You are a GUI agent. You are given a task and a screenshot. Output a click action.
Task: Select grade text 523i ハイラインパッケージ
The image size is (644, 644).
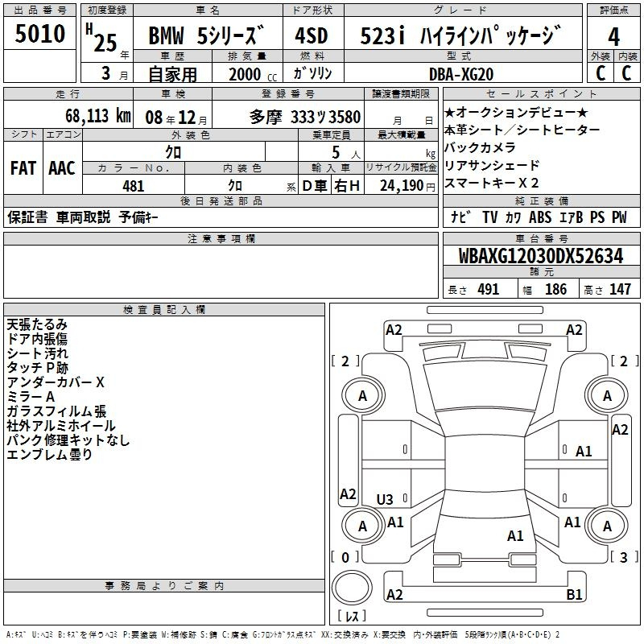[x=460, y=35]
